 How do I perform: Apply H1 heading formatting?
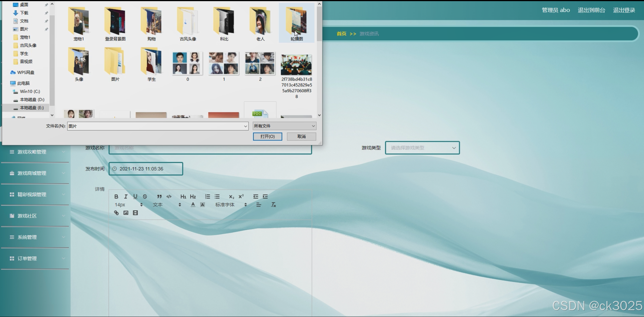coord(183,196)
